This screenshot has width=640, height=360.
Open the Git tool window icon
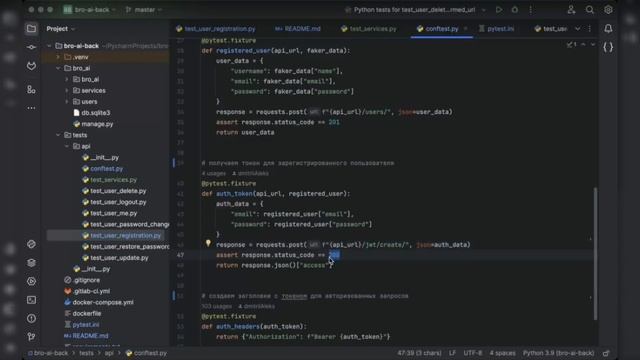tap(31, 337)
